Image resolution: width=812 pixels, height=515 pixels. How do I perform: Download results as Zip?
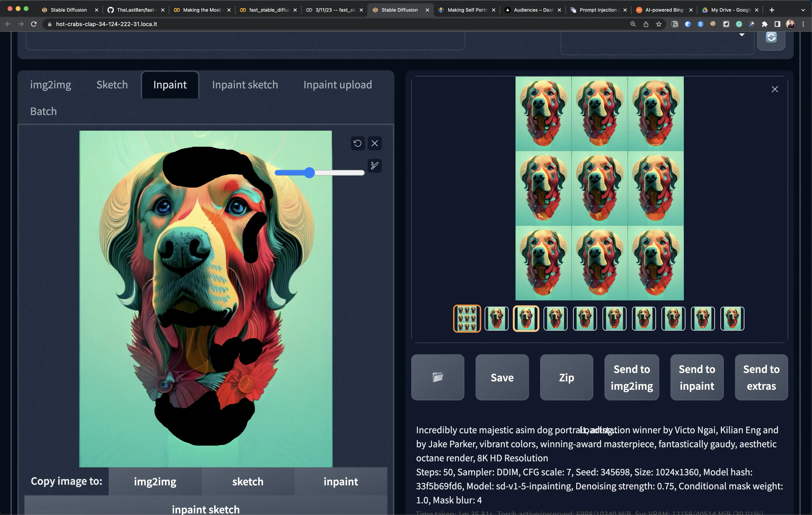point(566,378)
